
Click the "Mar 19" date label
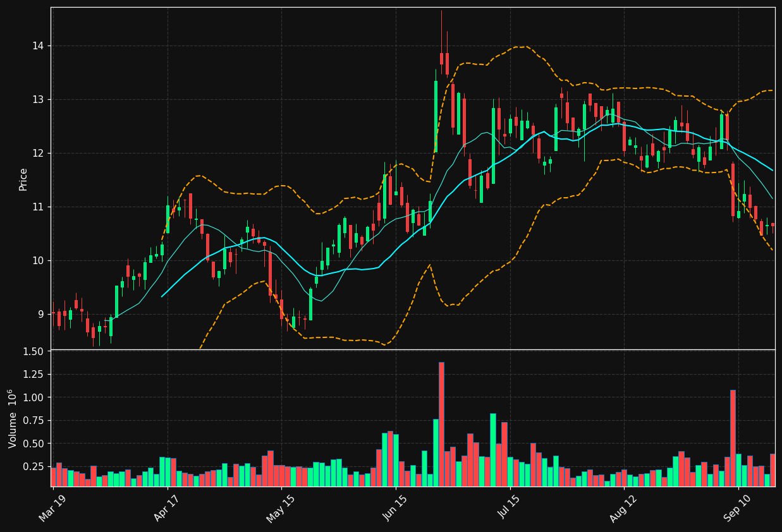tap(52, 508)
